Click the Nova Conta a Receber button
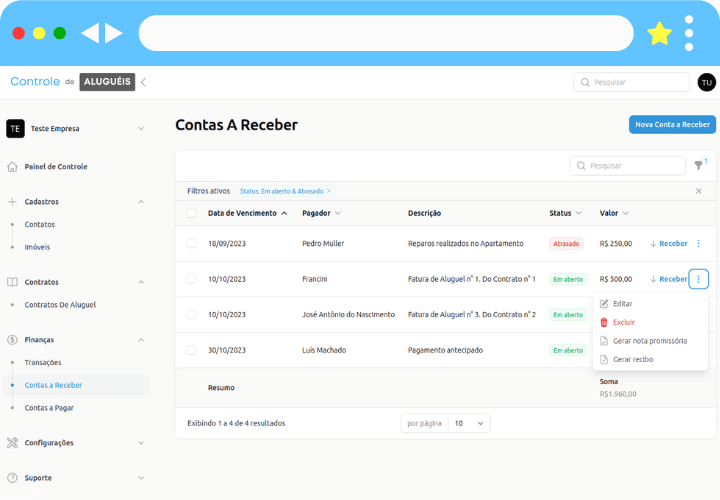Screen dimensions: 720x500 click(672, 124)
